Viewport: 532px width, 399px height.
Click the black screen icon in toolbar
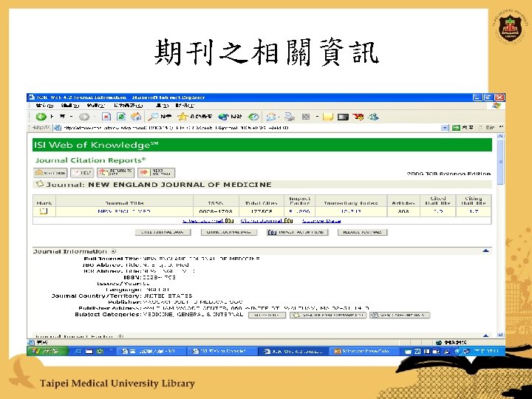[x=343, y=117]
